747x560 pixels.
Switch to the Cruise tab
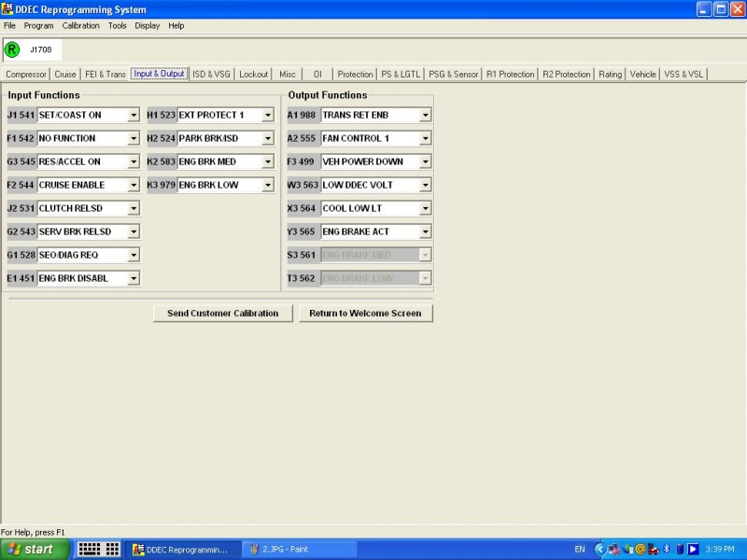click(x=65, y=75)
